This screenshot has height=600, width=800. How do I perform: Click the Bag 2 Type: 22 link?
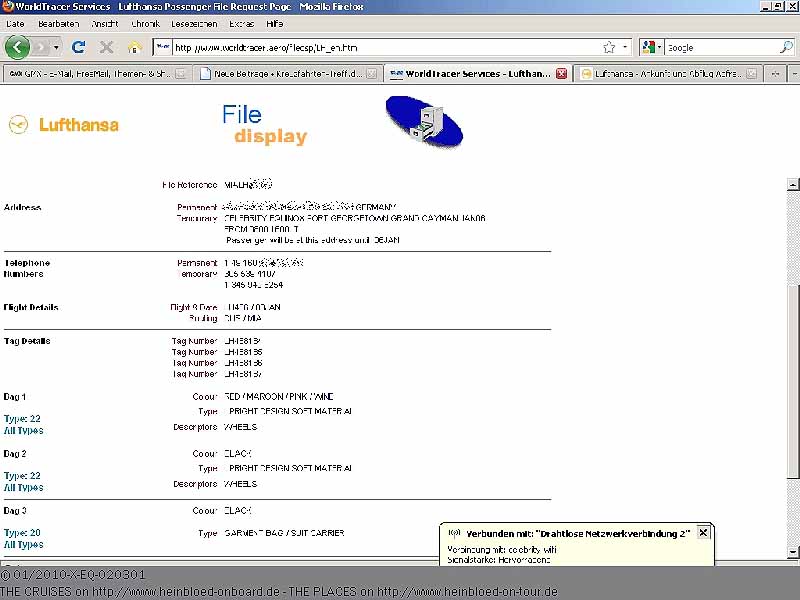(x=22, y=476)
